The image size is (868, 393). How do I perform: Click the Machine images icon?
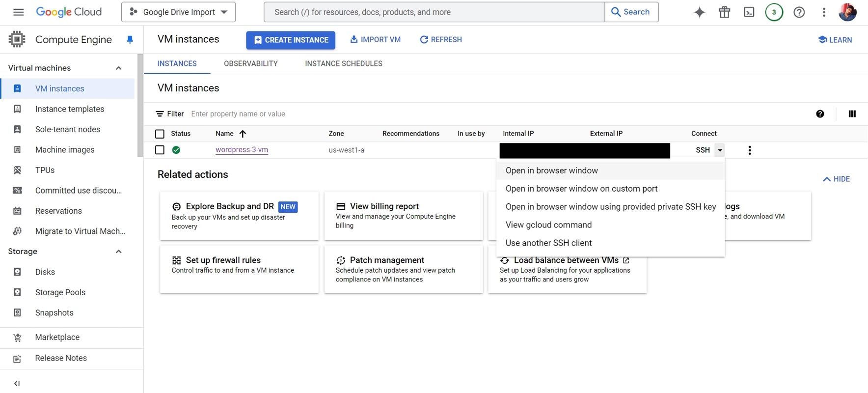pyautogui.click(x=17, y=150)
